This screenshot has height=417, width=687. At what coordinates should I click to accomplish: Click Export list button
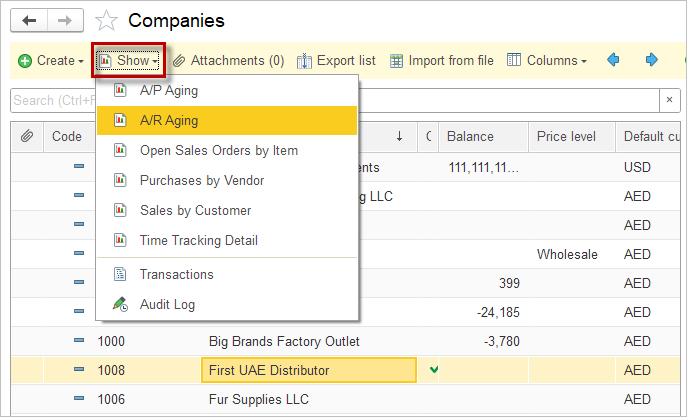336,61
